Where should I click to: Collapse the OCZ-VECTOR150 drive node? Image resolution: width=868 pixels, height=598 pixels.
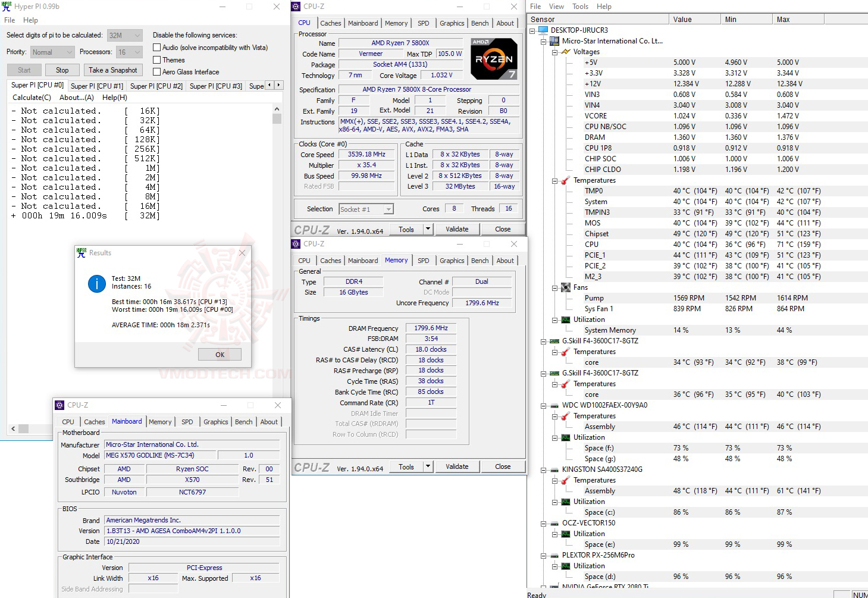coord(543,523)
